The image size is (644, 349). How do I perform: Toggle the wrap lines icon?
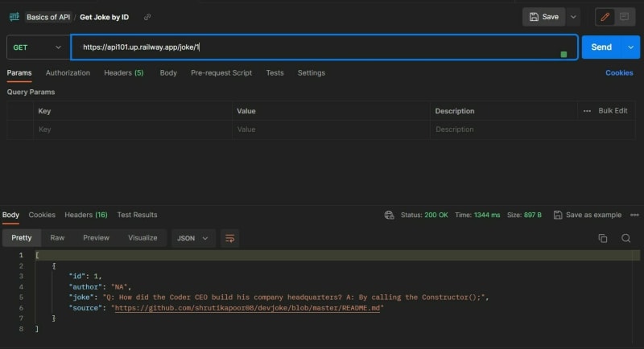tap(229, 238)
